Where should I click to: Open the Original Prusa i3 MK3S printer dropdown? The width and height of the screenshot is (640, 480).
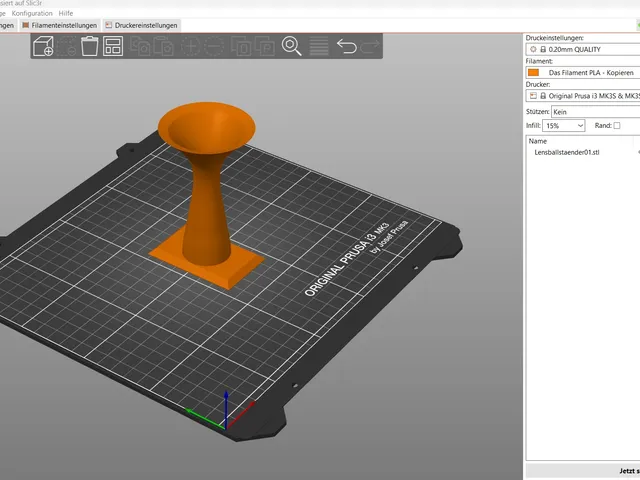point(583,96)
